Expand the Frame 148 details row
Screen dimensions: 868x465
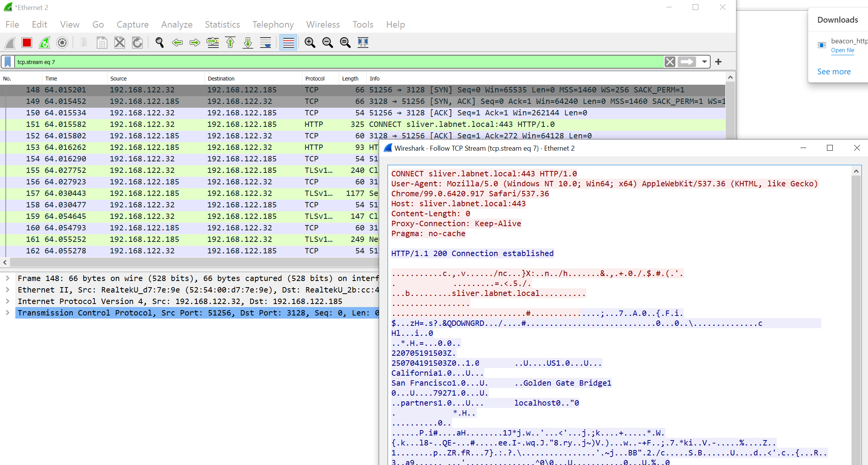coord(8,278)
